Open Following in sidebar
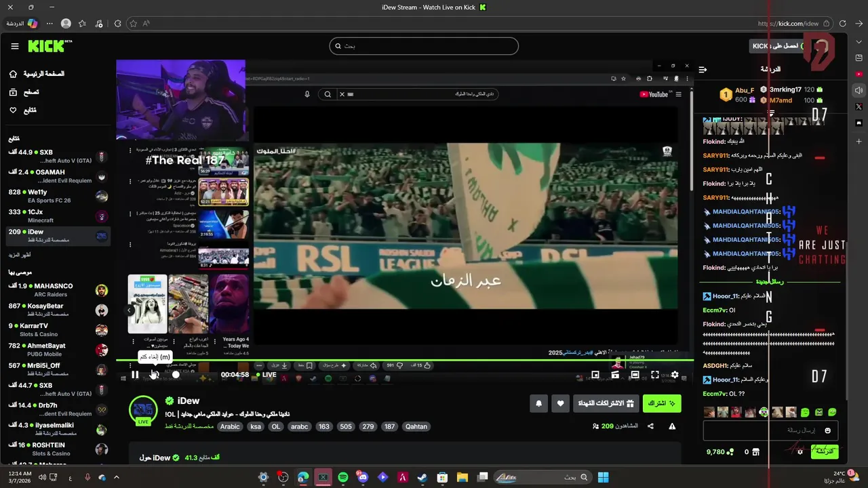The width and height of the screenshot is (868, 488). tap(24, 110)
